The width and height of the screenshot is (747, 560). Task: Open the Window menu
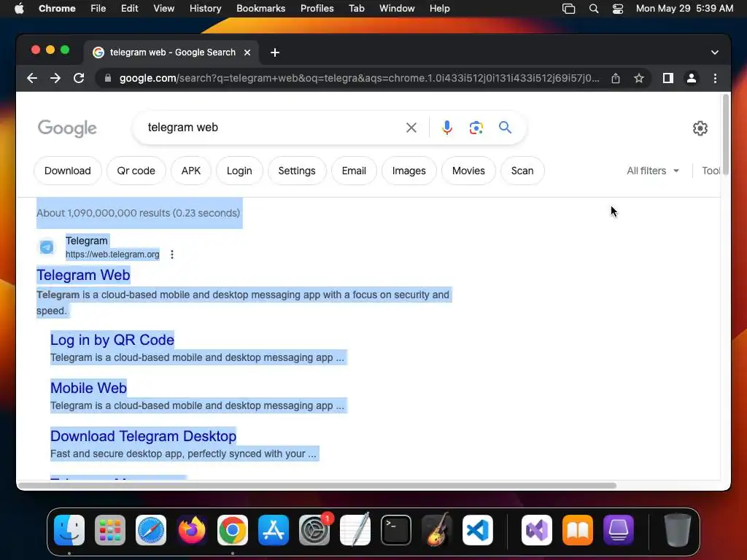tap(397, 9)
